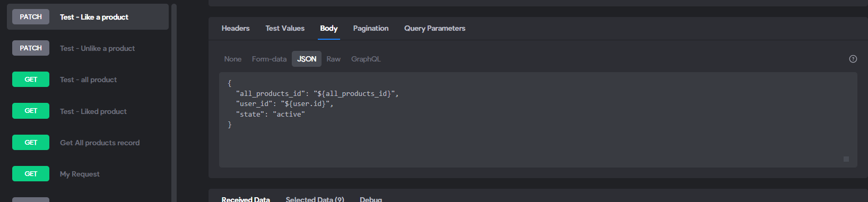Screen dimensions: 868x202
Task: Click the "state": "active" line
Action: pyautogui.click(x=271, y=114)
